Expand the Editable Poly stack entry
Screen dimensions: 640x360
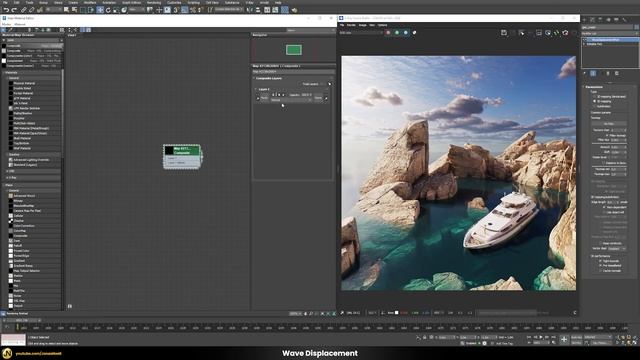pos(584,44)
